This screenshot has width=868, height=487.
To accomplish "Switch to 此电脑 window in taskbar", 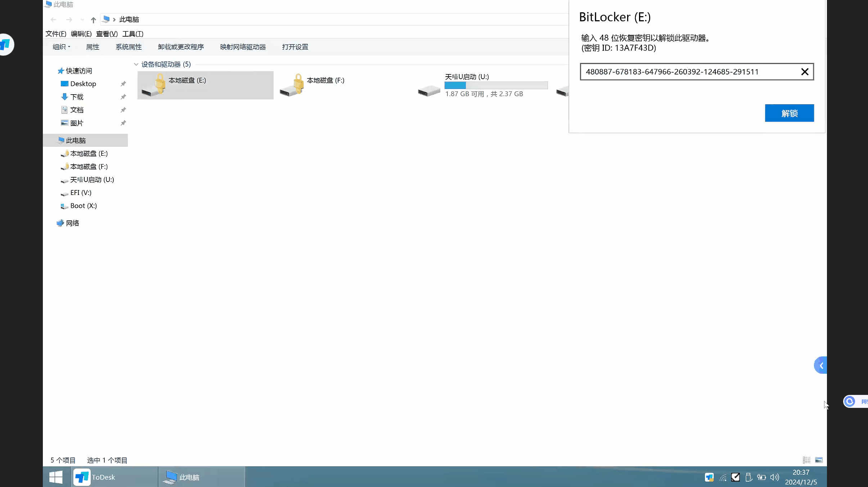I will pos(202,477).
